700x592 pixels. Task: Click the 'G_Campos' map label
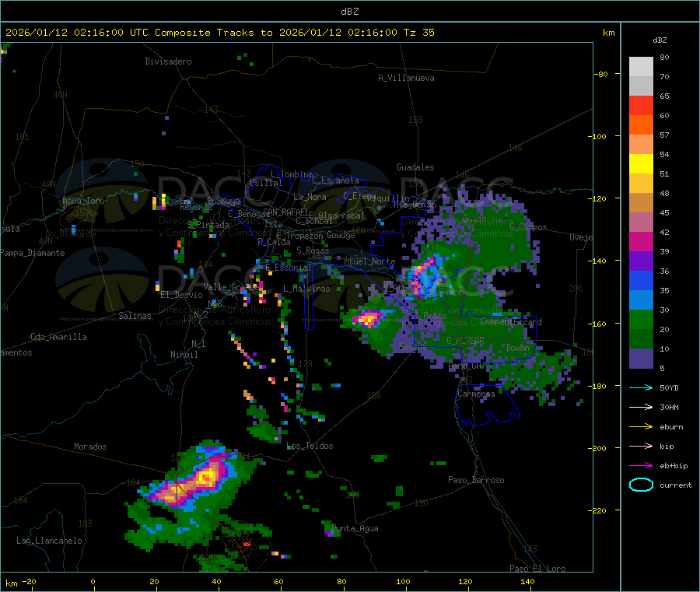528,227
